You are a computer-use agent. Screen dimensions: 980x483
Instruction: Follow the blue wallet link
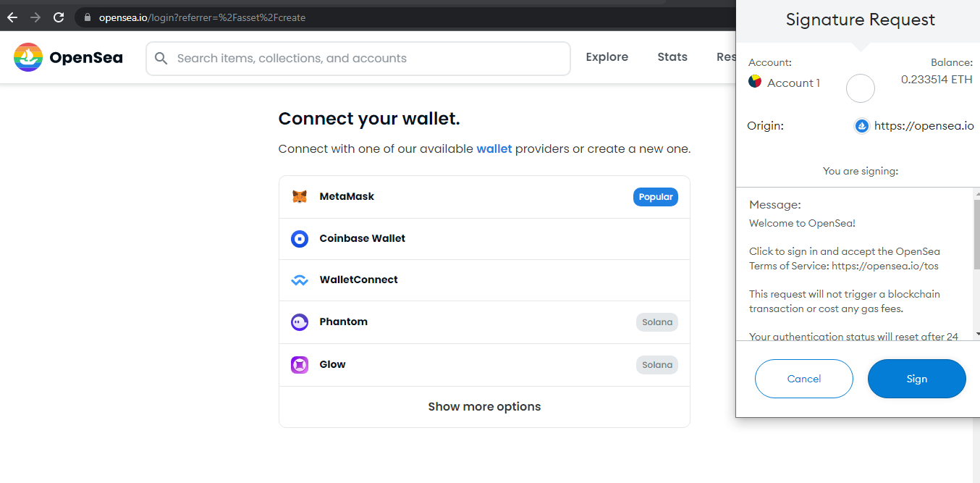coord(494,149)
